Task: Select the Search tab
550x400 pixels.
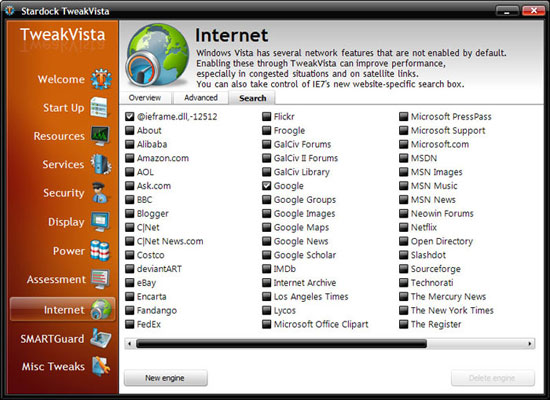Action: [x=253, y=98]
